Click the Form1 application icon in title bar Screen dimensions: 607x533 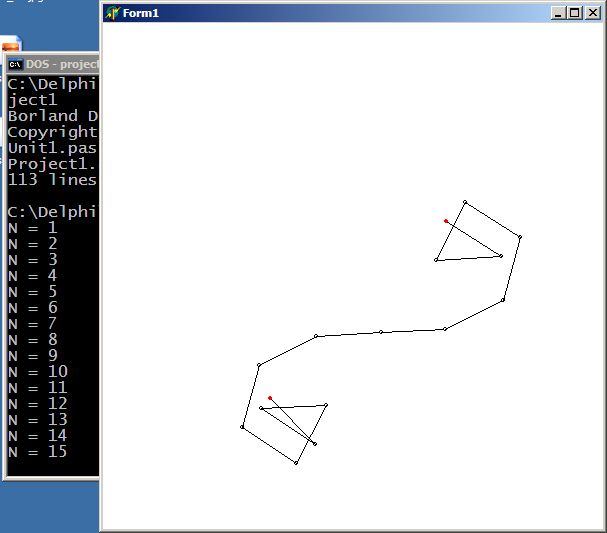coord(112,13)
